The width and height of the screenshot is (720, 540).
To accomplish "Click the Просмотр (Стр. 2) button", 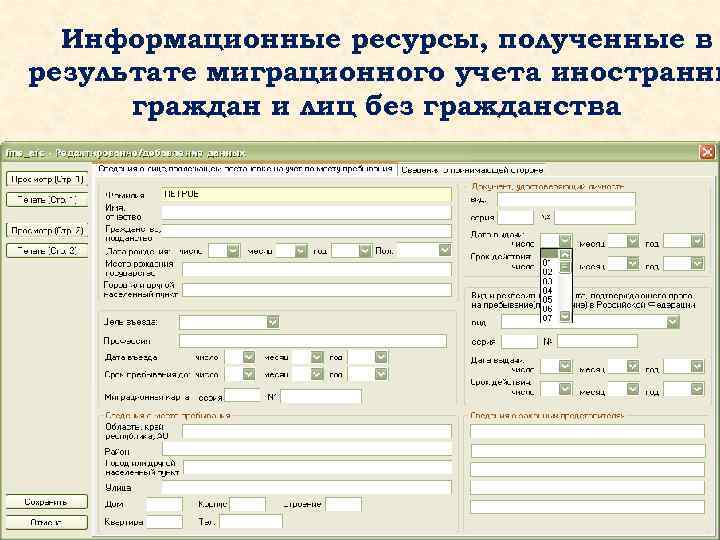I will (x=47, y=230).
